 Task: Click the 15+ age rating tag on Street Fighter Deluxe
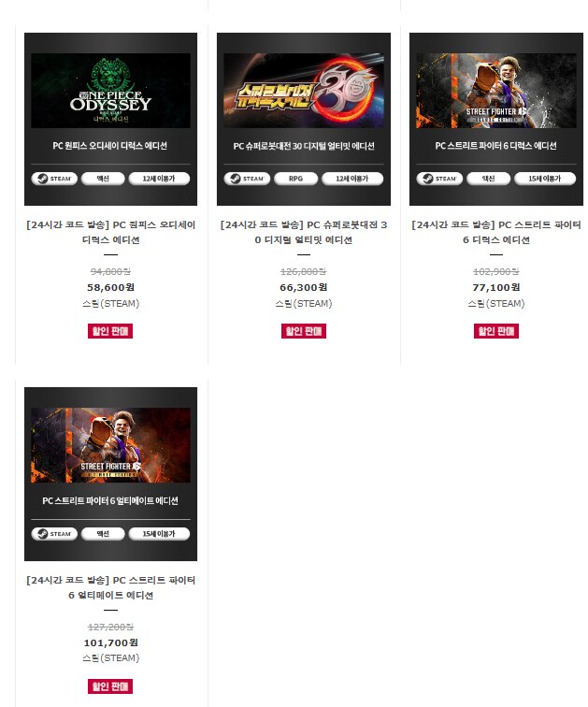click(545, 179)
